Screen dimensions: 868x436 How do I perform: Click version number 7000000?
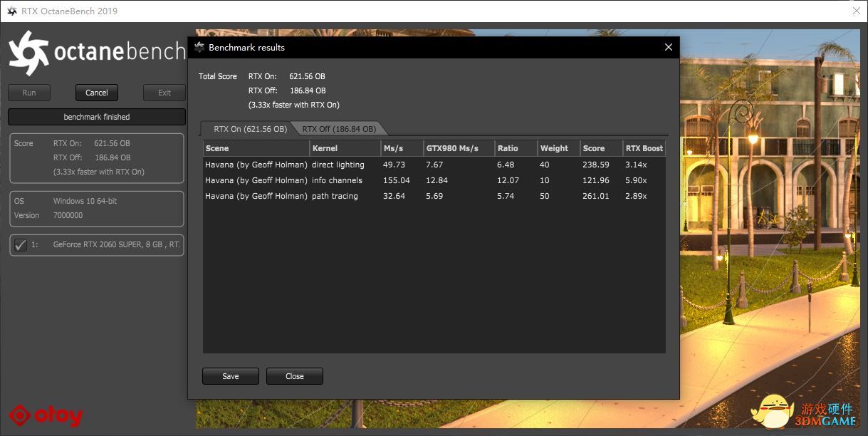(68, 215)
